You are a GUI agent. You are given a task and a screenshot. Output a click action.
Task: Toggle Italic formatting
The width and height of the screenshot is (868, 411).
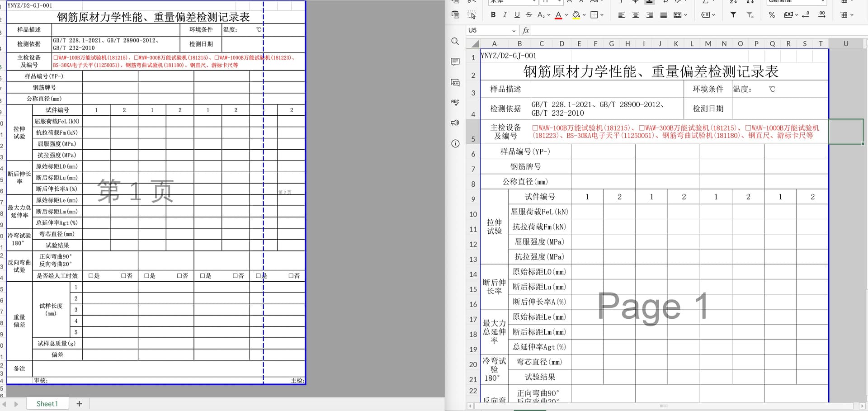[x=505, y=15]
